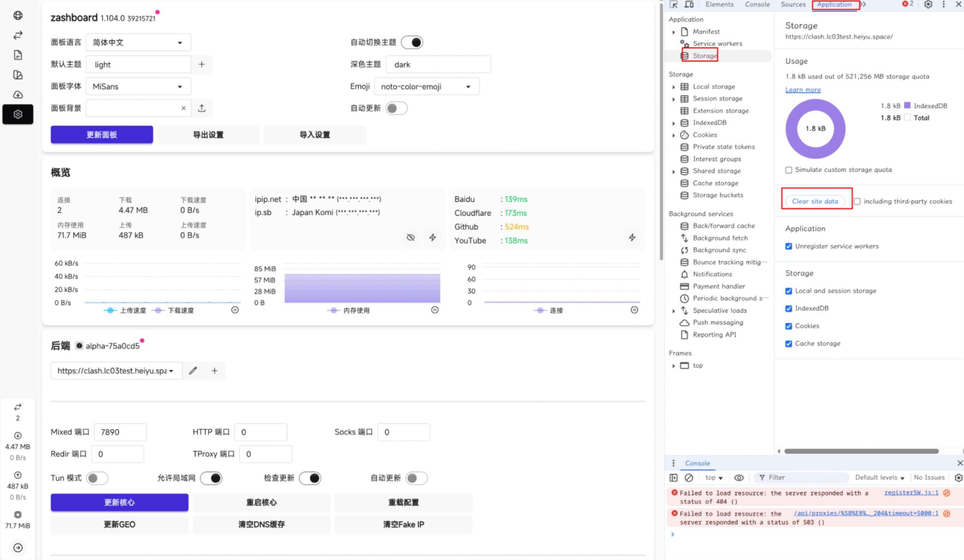The image size is (964, 560).
Task: Pause the 内存使用 chart
Action: [x=435, y=310]
